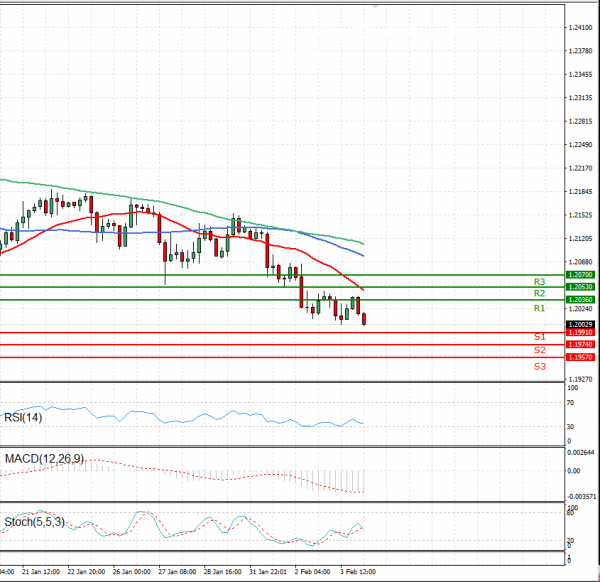Select the green 1.20360 price tag
Viewport: 600px width, 582px height.
click(580, 300)
